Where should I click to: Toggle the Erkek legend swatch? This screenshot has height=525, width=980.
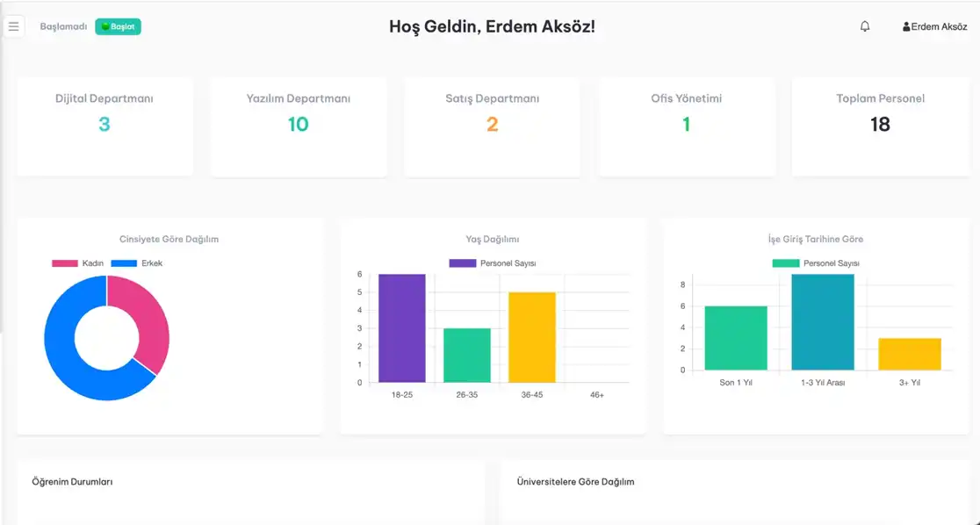(x=124, y=263)
